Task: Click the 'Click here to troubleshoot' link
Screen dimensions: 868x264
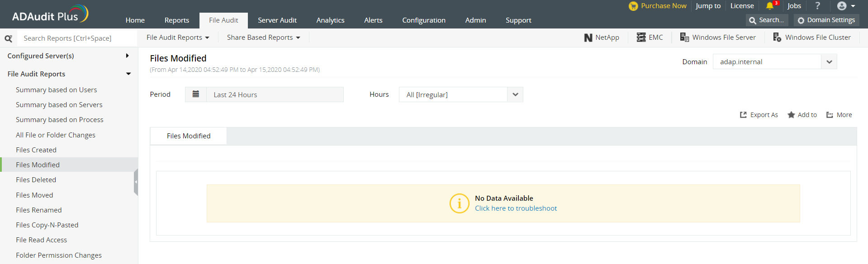Action: pyautogui.click(x=516, y=208)
